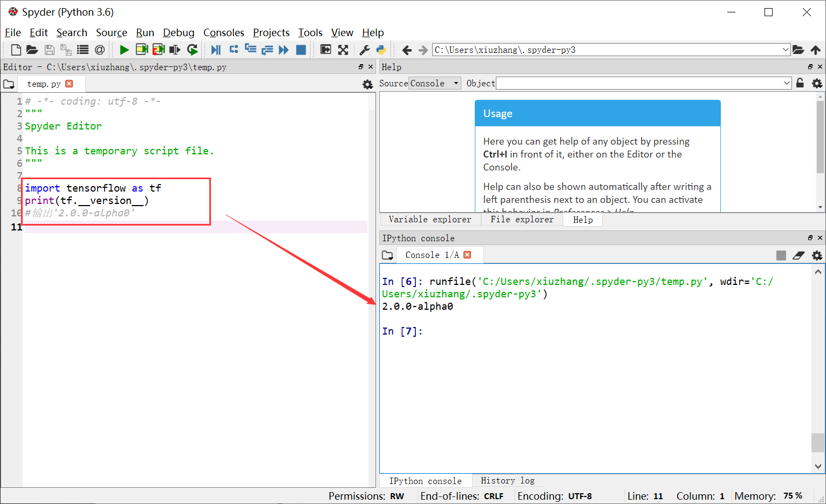Click console scrollbar down arrow
Viewport: 826px width, 504px height.
[818, 467]
